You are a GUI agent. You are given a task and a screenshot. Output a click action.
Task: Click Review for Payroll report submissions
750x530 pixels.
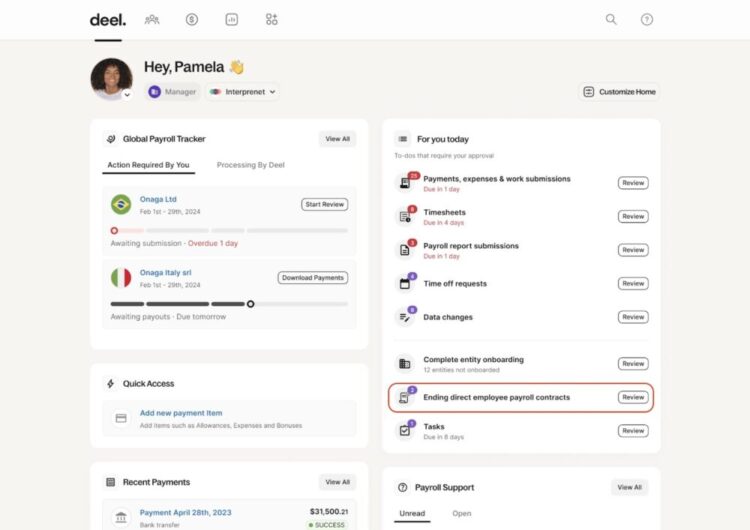[x=633, y=250]
